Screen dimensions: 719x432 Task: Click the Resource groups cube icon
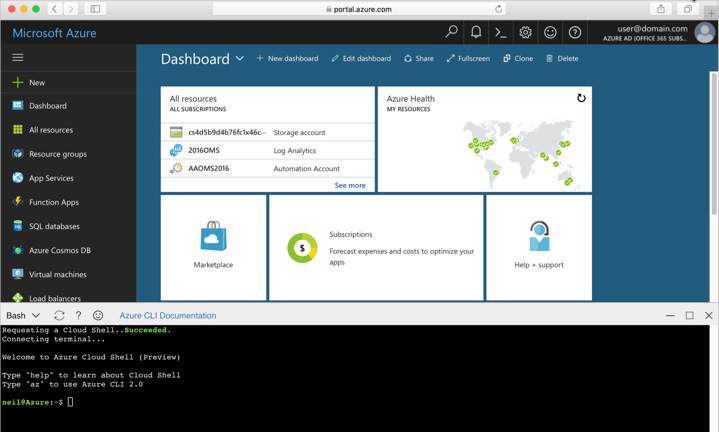17,154
